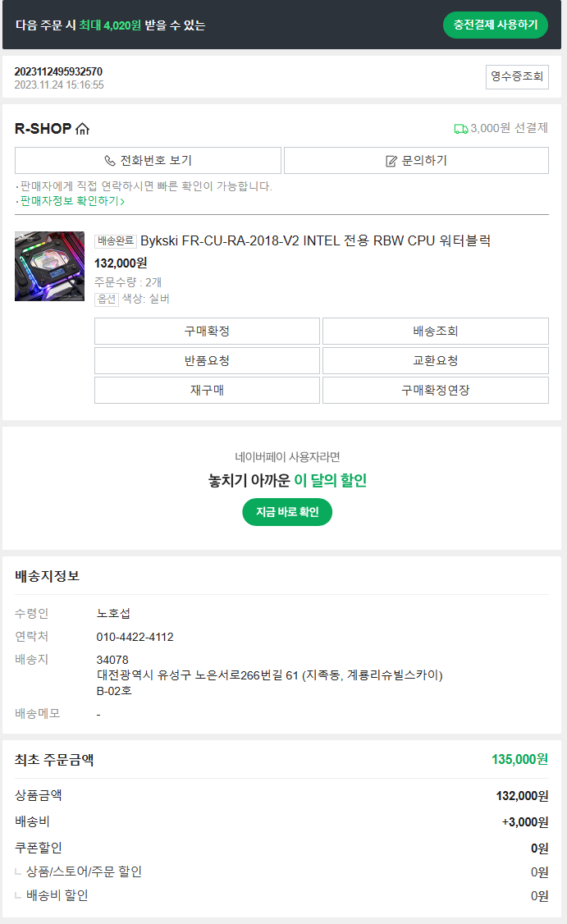Open the Bykski FR-CU-RA-2018-V2 product title

316,240
